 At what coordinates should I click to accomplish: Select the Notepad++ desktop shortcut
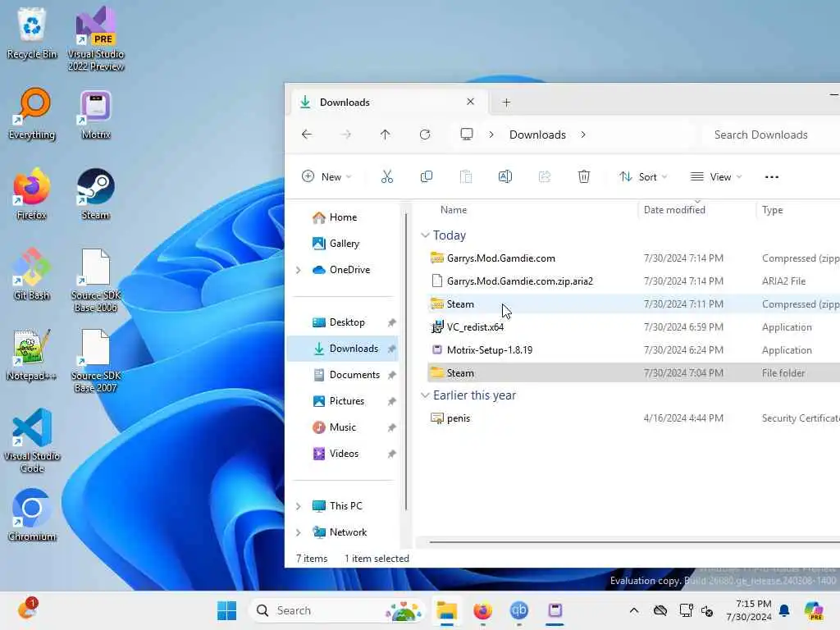coord(32,355)
